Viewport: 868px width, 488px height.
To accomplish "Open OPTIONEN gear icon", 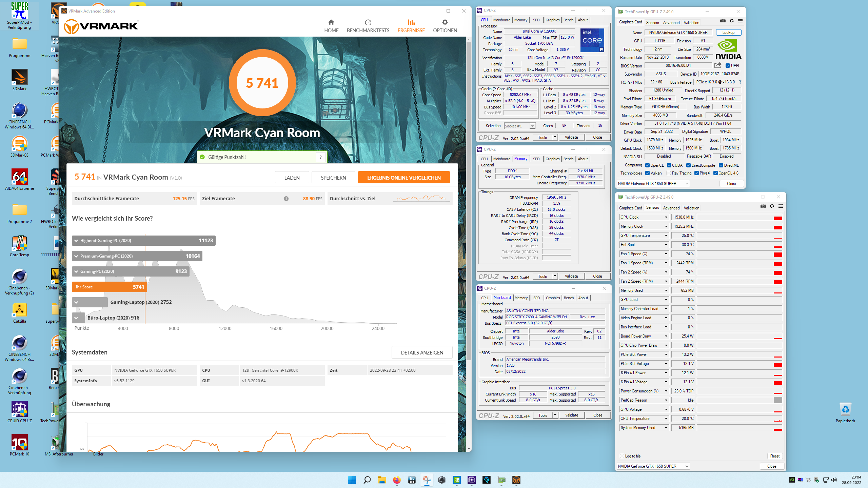I will (x=445, y=22).
